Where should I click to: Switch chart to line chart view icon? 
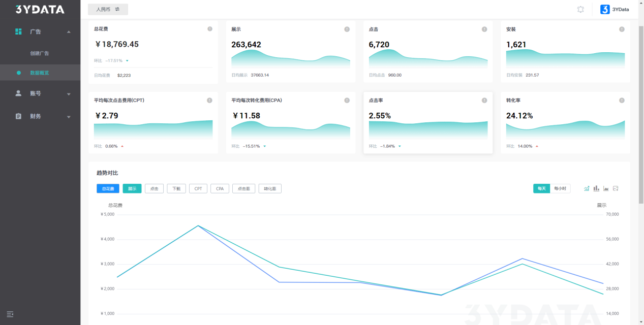[x=587, y=188]
